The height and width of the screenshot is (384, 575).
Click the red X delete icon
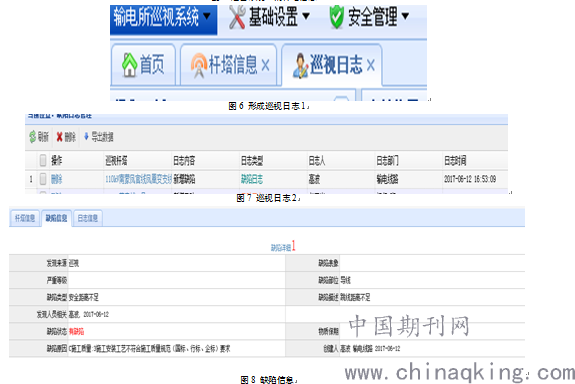point(59,137)
